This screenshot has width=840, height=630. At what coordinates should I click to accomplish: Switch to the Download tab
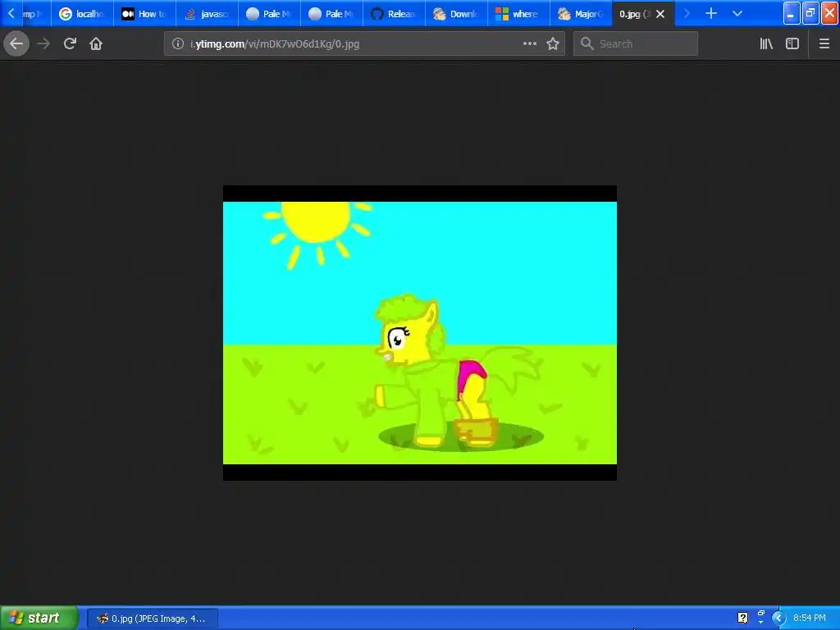(456, 14)
